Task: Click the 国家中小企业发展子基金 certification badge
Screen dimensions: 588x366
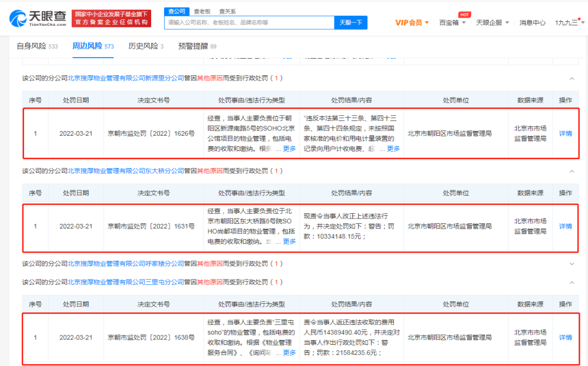Action: [x=111, y=18]
